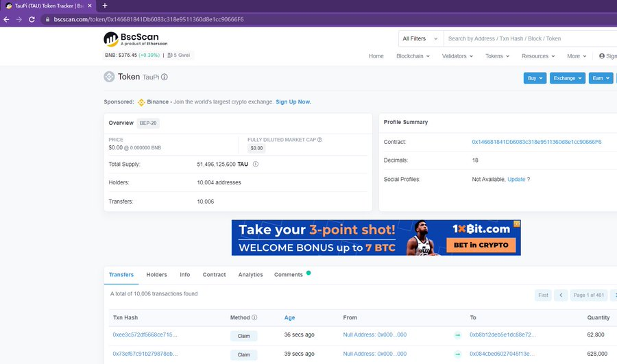Open the Buy dropdown button
Screen dimensions: 617x364
point(535,78)
